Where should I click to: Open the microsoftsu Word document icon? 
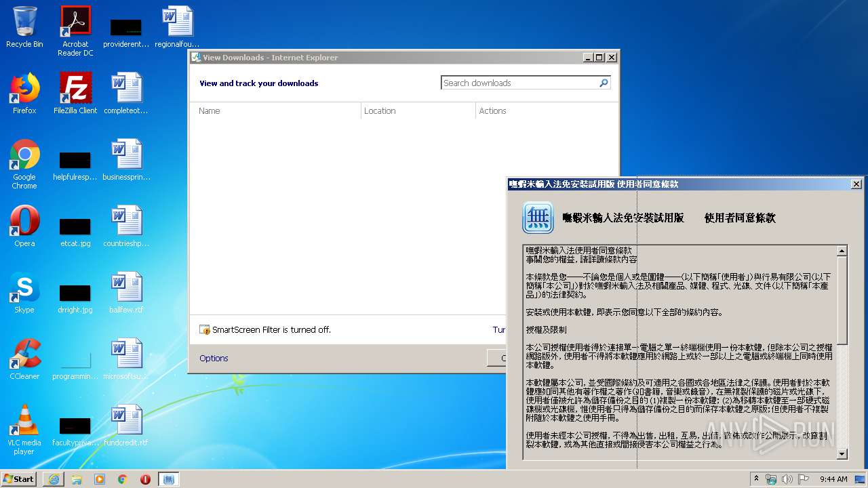(x=126, y=359)
